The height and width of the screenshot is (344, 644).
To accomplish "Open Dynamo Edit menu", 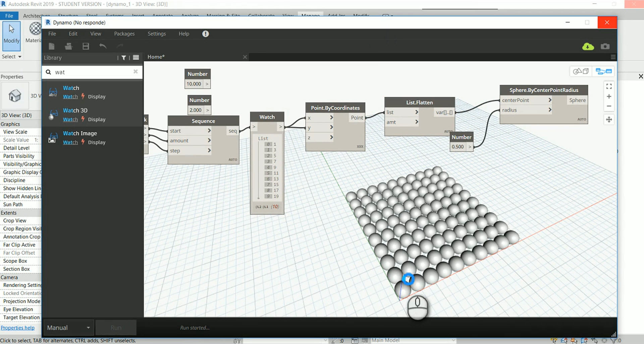I will tap(73, 34).
